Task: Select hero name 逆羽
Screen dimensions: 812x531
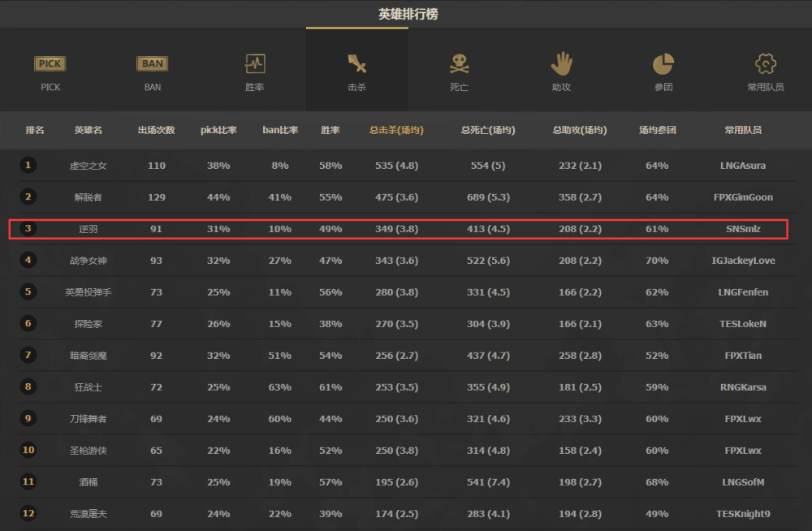Action: 88,229
